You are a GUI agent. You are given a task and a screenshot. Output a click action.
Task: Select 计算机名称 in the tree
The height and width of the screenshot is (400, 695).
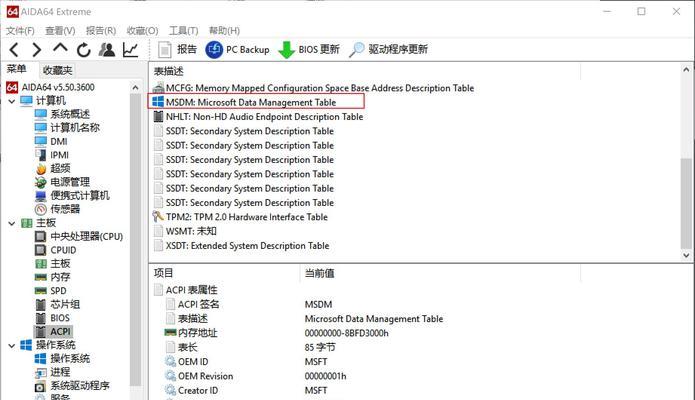click(x=67, y=128)
